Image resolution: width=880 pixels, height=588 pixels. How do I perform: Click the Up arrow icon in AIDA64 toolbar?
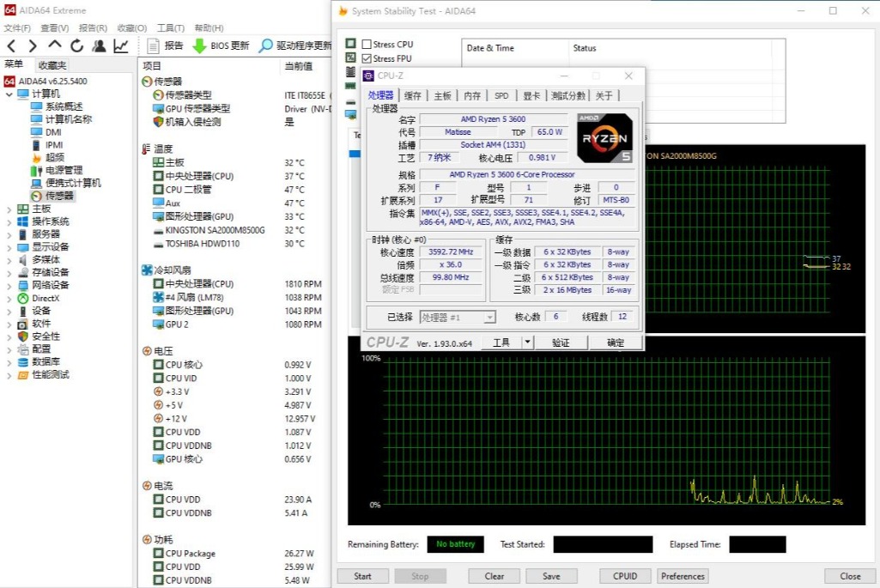[x=55, y=46]
